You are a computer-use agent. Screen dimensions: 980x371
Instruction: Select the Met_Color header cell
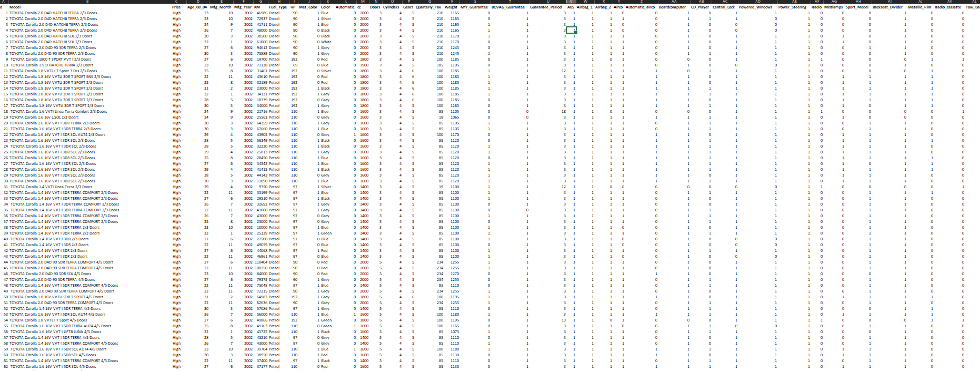(308, 7)
